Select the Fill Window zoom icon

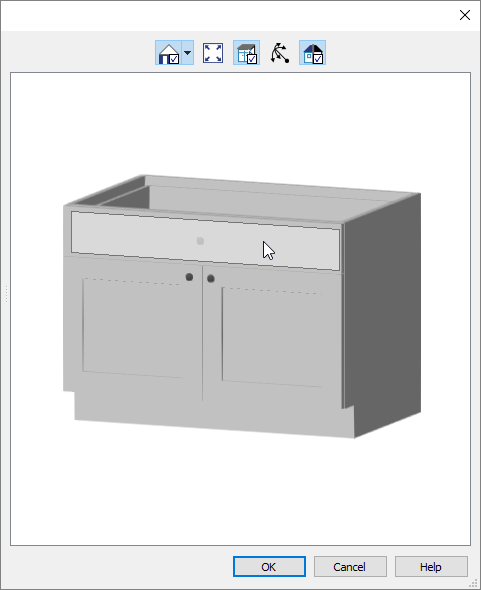[213, 53]
